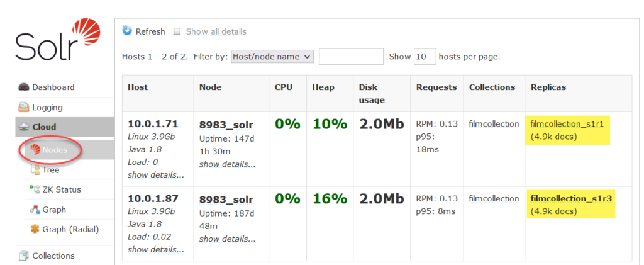Click the hosts per page number field
Screen dimensions: 644x265
(425, 57)
